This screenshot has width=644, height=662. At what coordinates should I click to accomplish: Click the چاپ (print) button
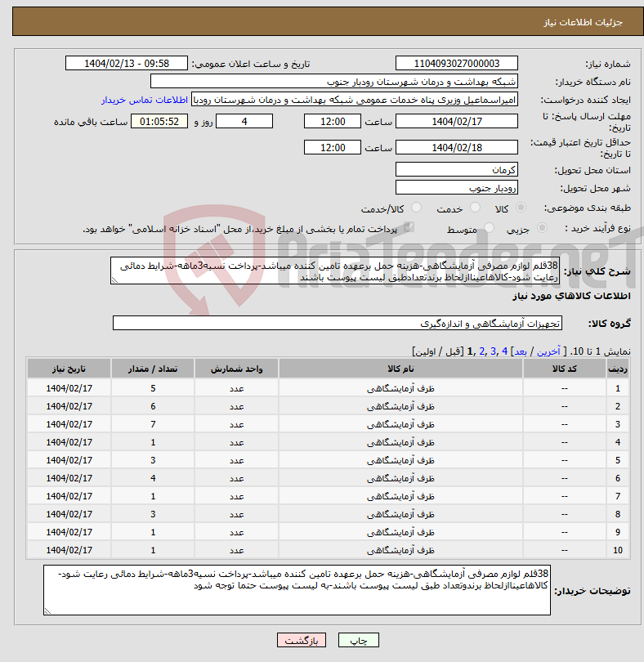coord(358,640)
